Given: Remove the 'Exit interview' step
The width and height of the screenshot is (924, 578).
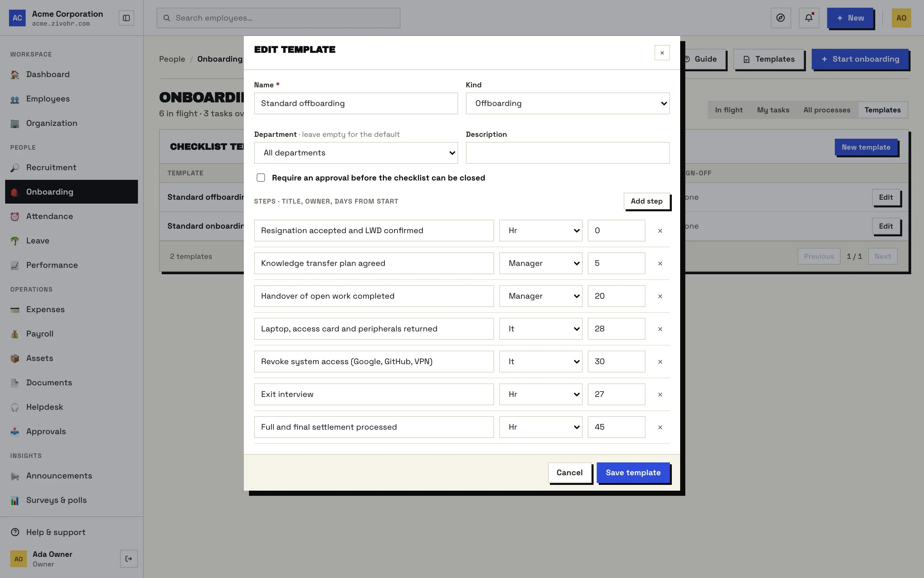Looking at the screenshot, I should (x=660, y=395).
